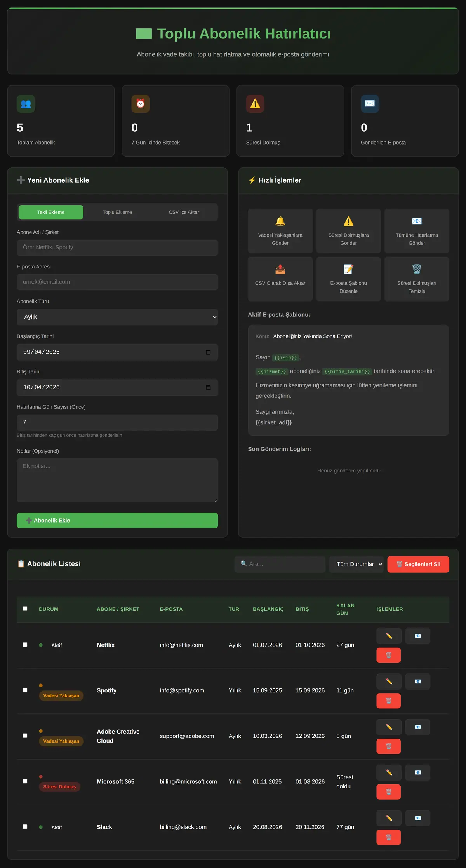Click the Abonelik Ekle button
Screen dimensions: 466x868
click(x=117, y=521)
